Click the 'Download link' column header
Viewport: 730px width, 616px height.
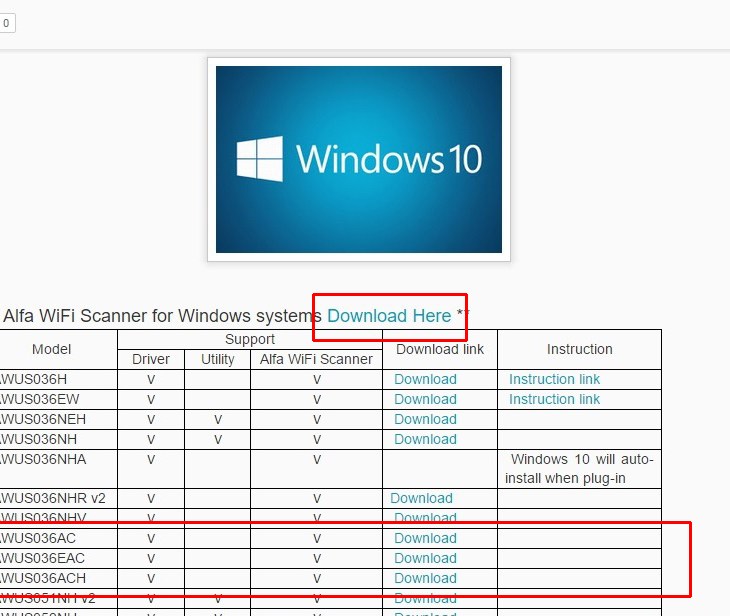tap(440, 349)
